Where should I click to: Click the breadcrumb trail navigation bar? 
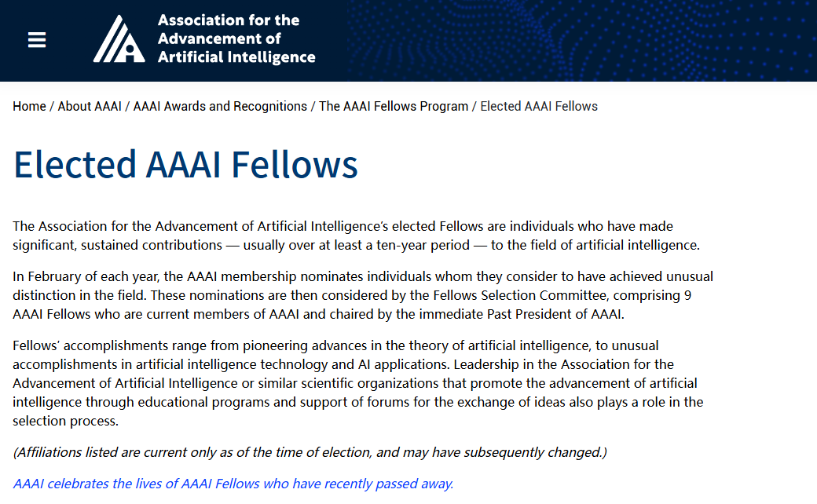point(306,106)
